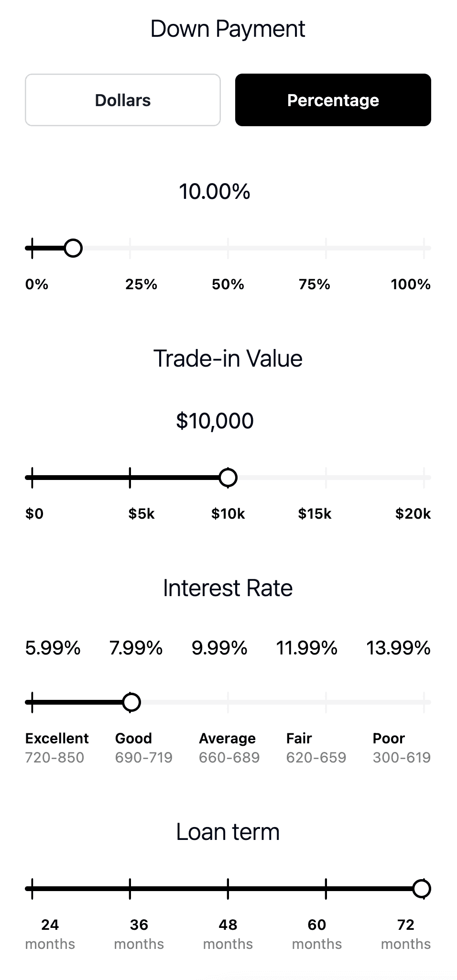Select the Interest Rate slider handle
The width and height of the screenshot is (457, 980).
click(131, 702)
